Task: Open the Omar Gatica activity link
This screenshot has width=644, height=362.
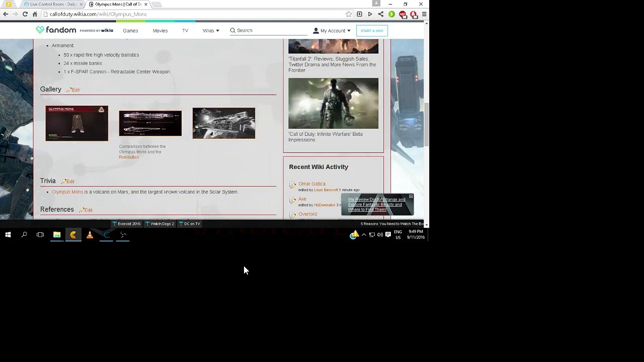Action: pos(311,184)
